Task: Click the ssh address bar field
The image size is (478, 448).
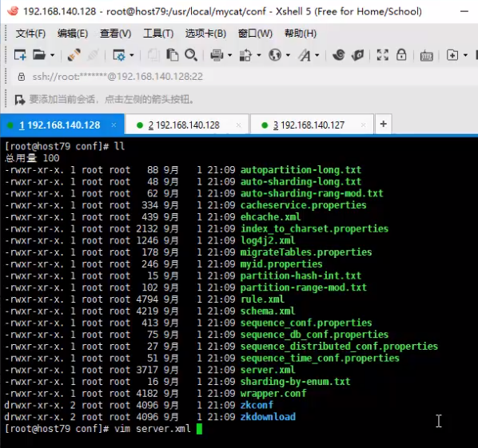Action: (x=118, y=77)
